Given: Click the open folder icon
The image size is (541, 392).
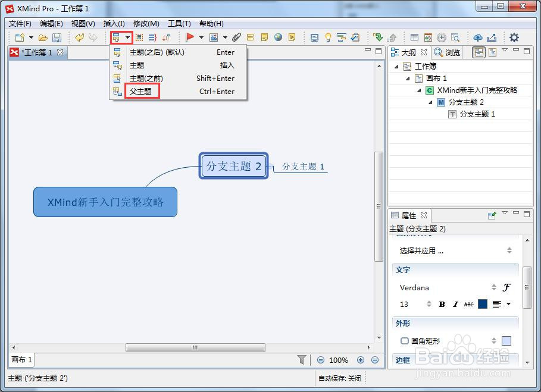Looking at the screenshot, I should point(43,37).
